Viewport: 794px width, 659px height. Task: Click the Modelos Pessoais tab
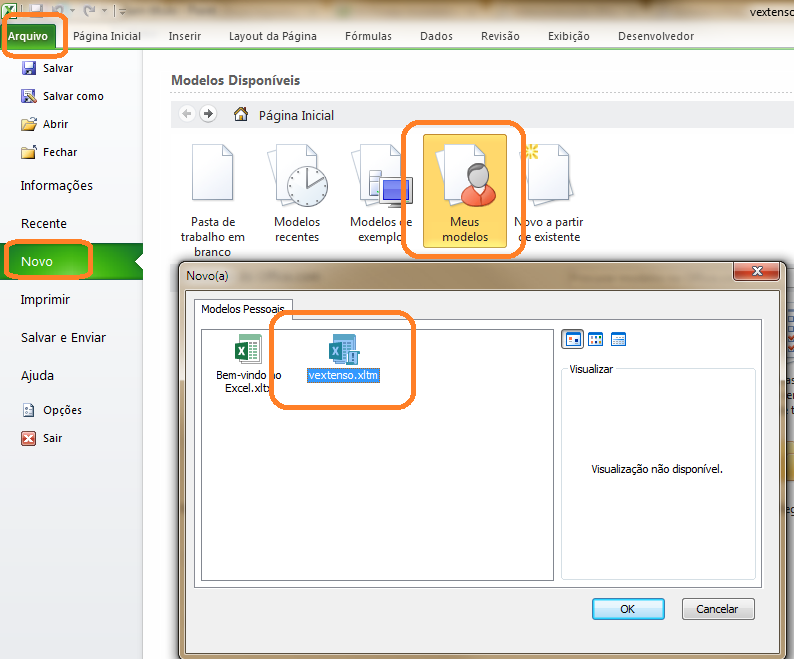click(x=243, y=308)
